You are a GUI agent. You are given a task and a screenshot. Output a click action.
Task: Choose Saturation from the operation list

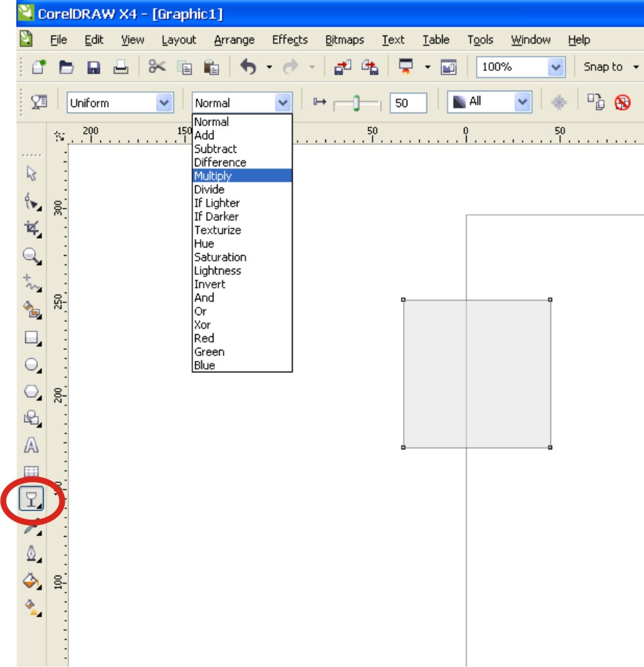click(x=242, y=257)
